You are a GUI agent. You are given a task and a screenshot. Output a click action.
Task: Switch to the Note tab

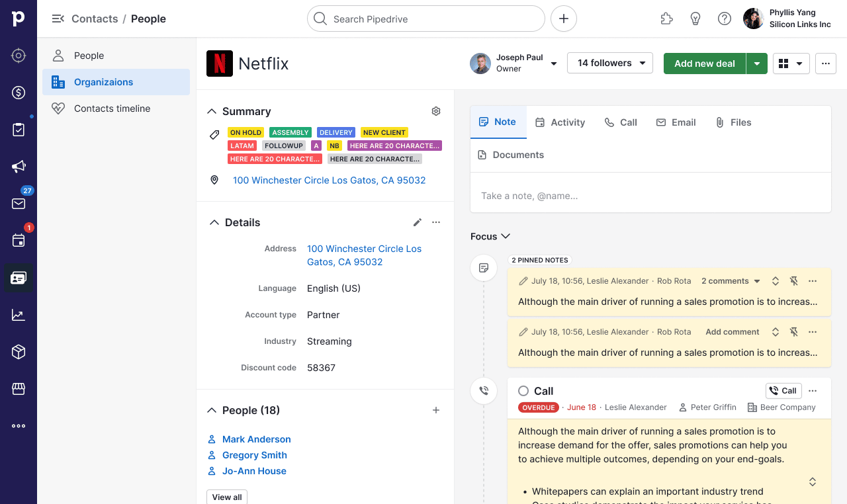tap(498, 122)
